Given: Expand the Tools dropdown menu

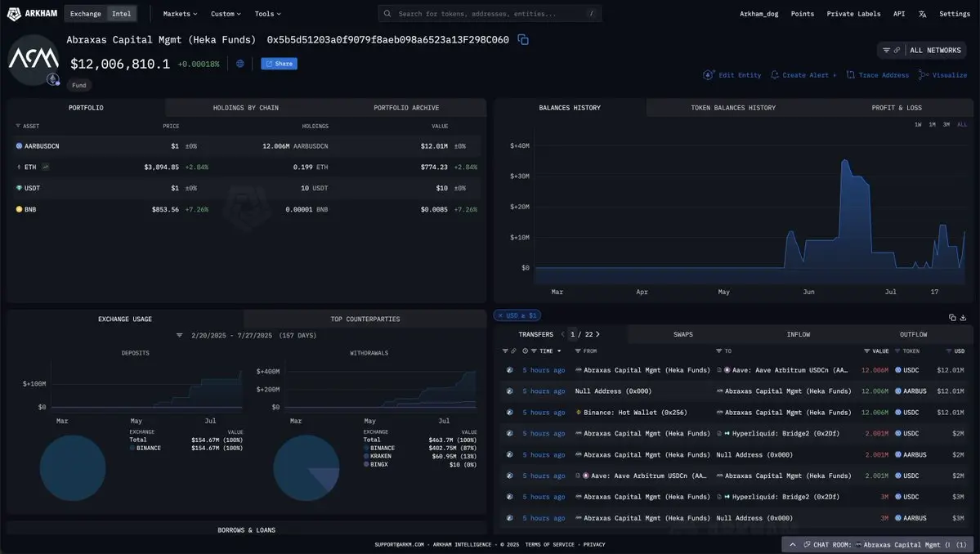Looking at the screenshot, I should 267,14.
